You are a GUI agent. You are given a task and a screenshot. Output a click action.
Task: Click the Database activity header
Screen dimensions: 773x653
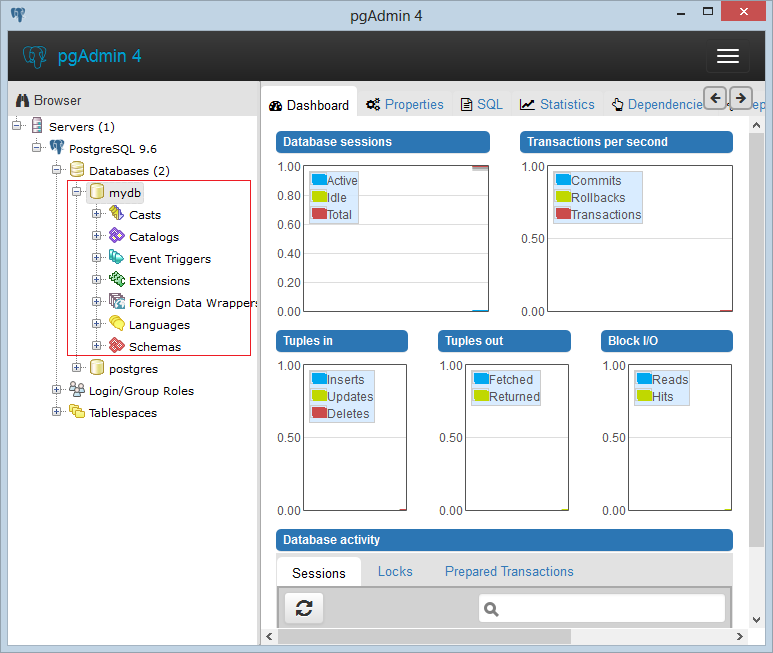(x=504, y=540)
